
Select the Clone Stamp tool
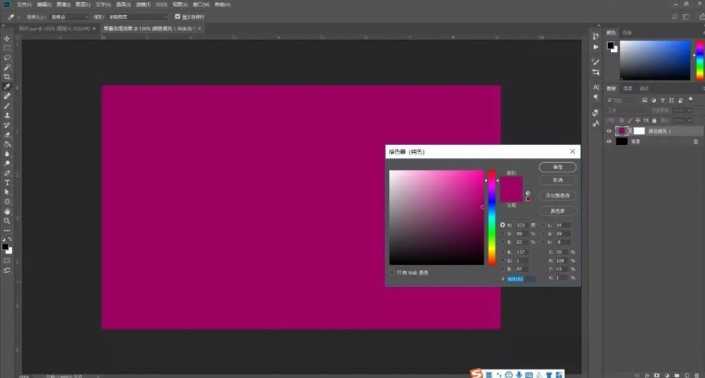[7, 116]
